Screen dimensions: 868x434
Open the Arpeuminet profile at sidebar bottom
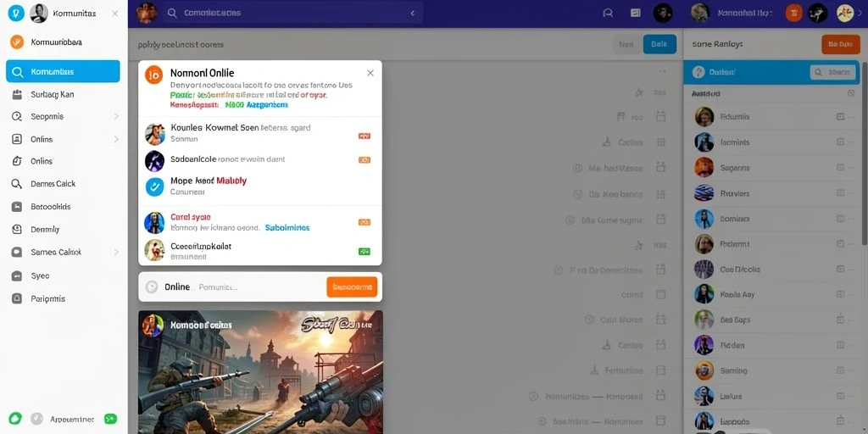(x=72, y=419)
